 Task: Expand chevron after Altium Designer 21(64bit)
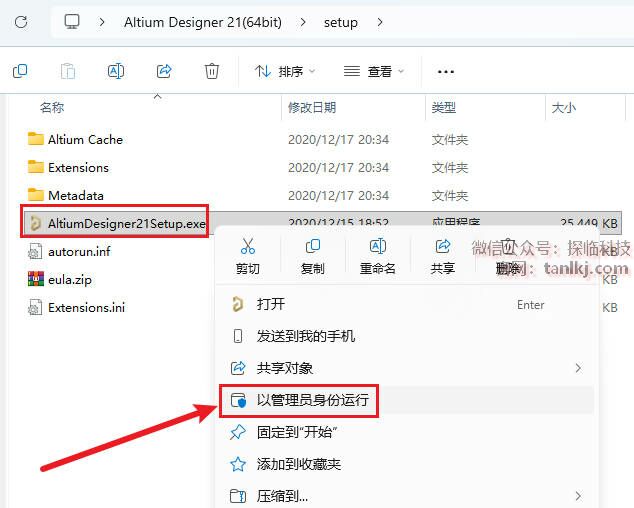pos(302,22)
